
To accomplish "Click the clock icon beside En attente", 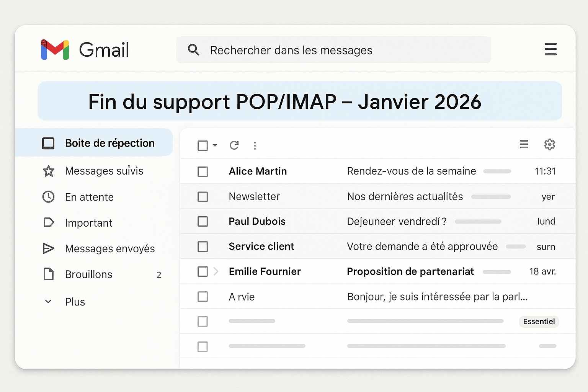I will click(48, 197).
